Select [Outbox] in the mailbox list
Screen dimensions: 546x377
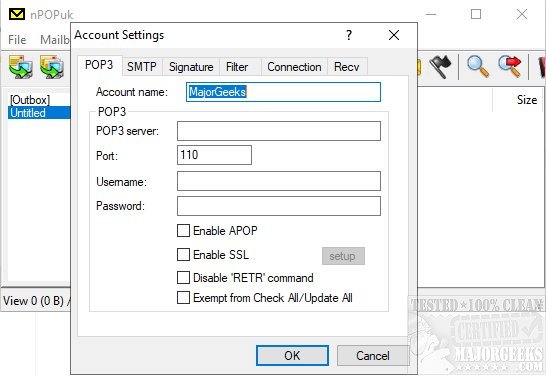click(30, 100)
